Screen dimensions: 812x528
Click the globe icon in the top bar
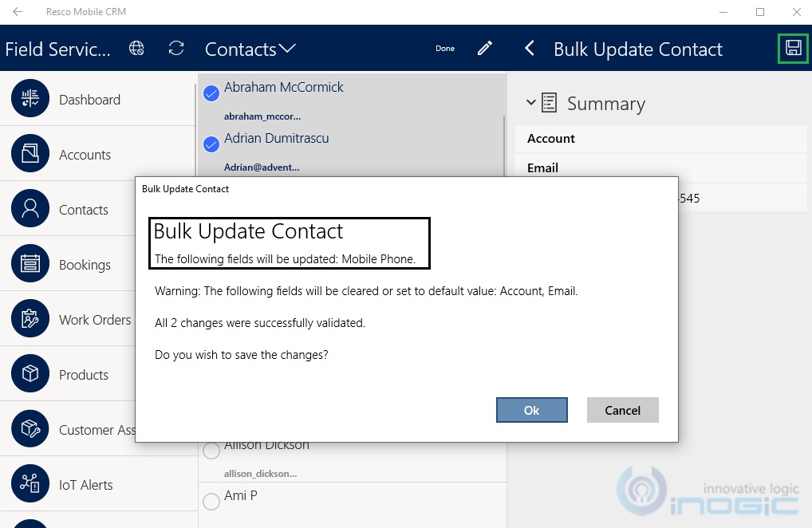tap(136, 48)
